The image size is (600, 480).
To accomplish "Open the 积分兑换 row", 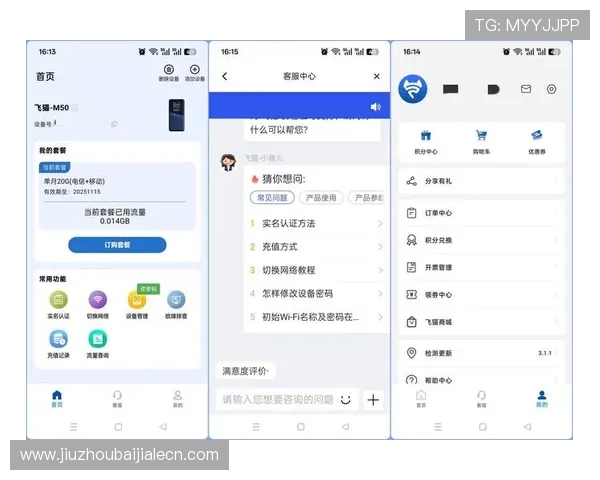I will pos(481,240).
